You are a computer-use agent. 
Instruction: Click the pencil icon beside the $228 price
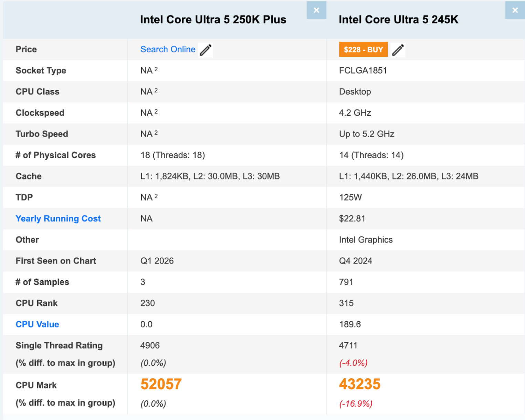[x=398, y=50]
